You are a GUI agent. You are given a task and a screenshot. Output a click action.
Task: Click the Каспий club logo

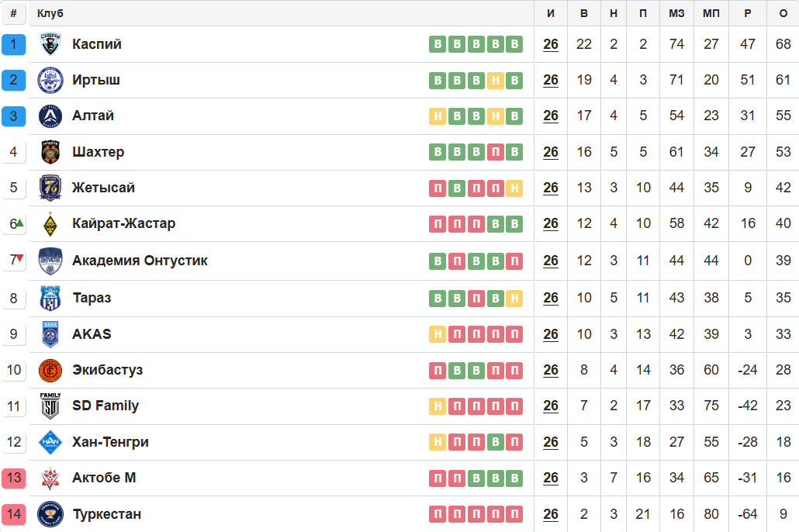coord(50,44)
